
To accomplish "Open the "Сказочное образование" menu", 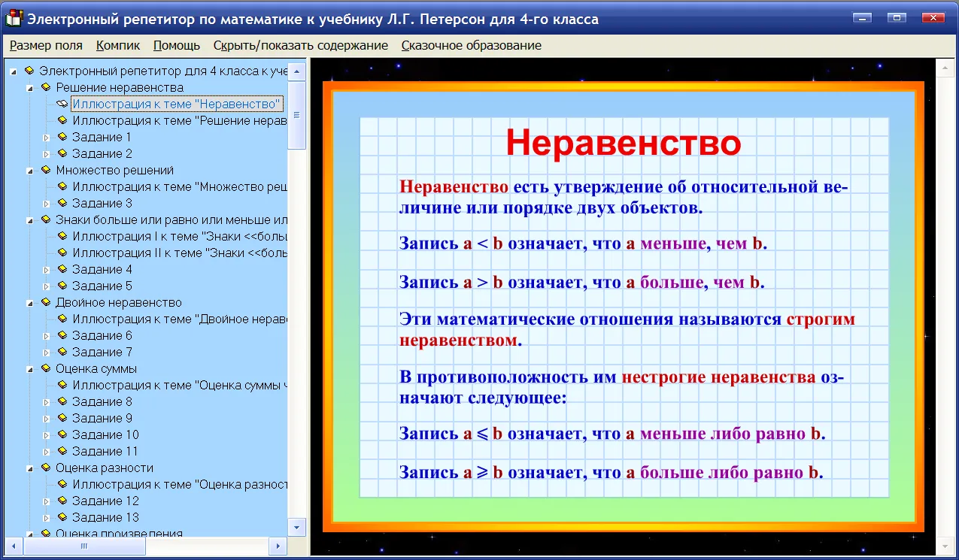I will click(472, 45).
